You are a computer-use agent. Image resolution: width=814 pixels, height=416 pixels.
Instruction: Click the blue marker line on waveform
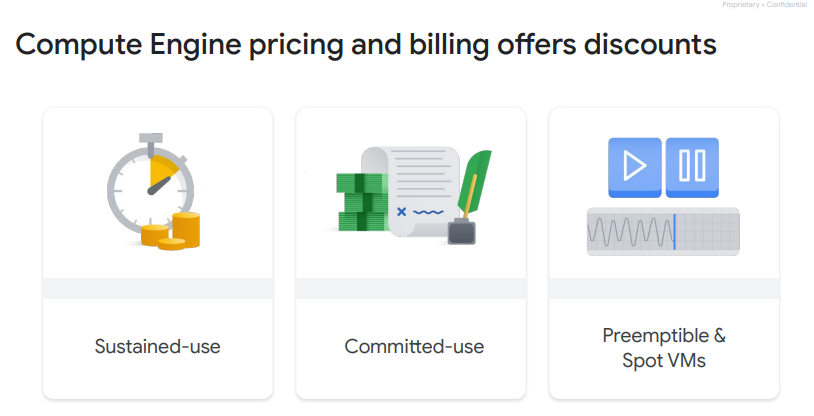[674, 232]
